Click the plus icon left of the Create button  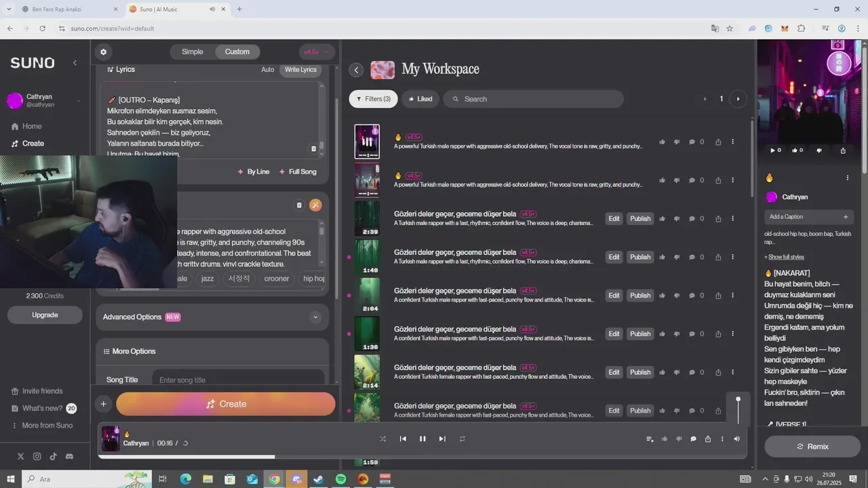(x=103, y=404)
